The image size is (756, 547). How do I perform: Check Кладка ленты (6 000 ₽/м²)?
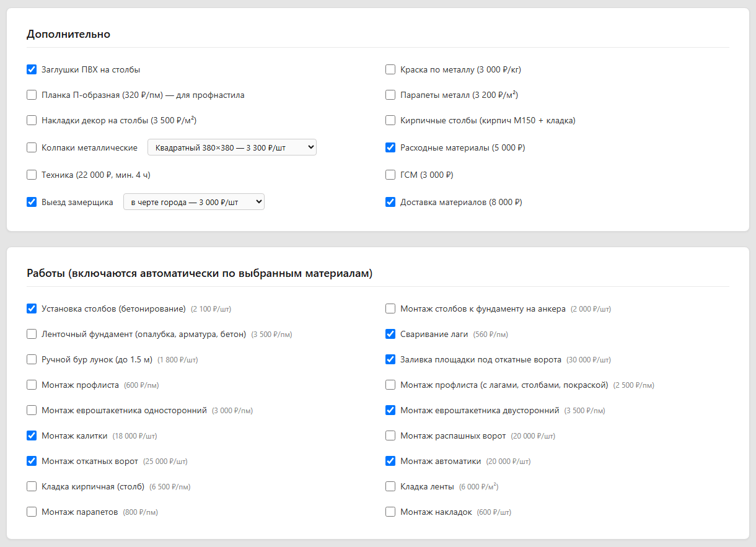390,486
